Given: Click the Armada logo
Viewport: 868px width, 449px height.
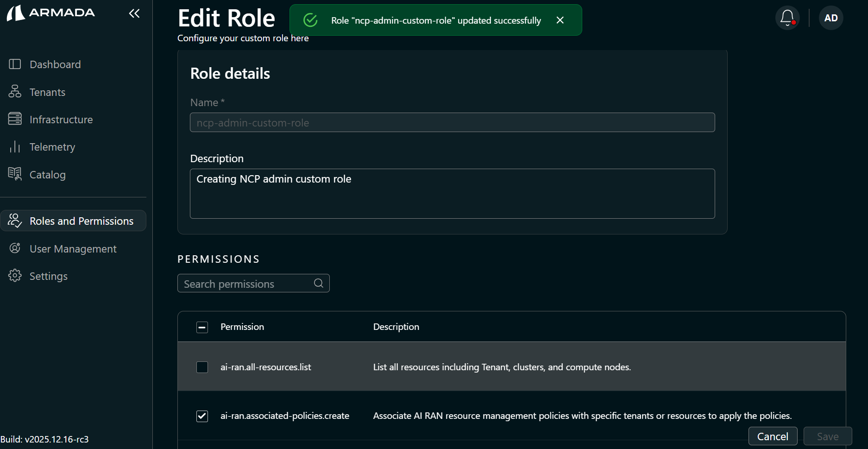Looking at the screenshot, I should coord(50,13).
